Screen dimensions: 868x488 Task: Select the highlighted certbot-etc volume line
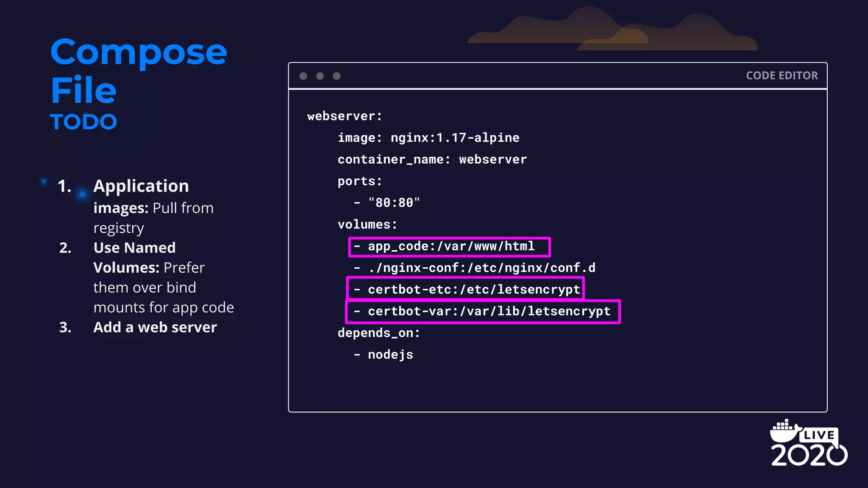click(465, 290)
